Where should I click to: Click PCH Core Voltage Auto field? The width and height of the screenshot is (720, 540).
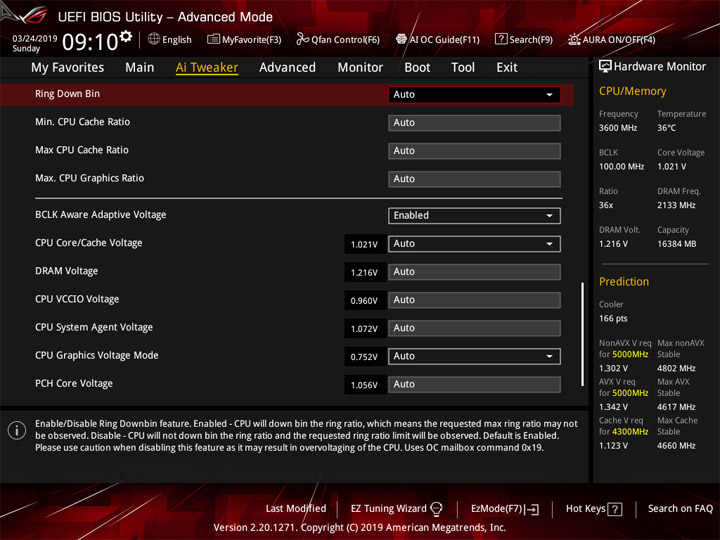point(474,384)
